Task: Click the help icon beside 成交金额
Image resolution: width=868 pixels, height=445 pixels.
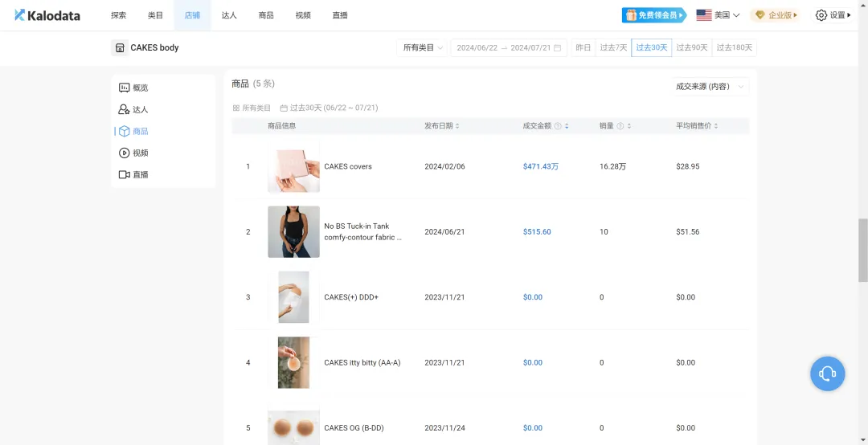Action: click(x=558, y=126)
